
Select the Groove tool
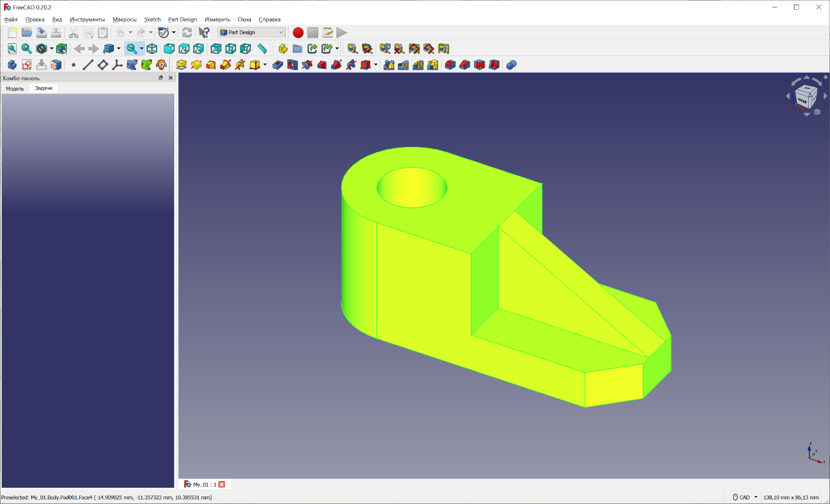[x=307, y=65]
